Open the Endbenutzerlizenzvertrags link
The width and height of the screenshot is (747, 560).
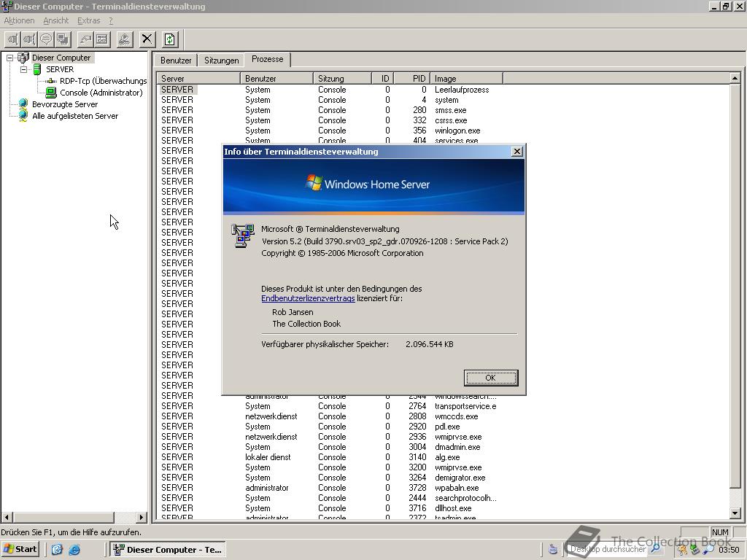(308, 298)
